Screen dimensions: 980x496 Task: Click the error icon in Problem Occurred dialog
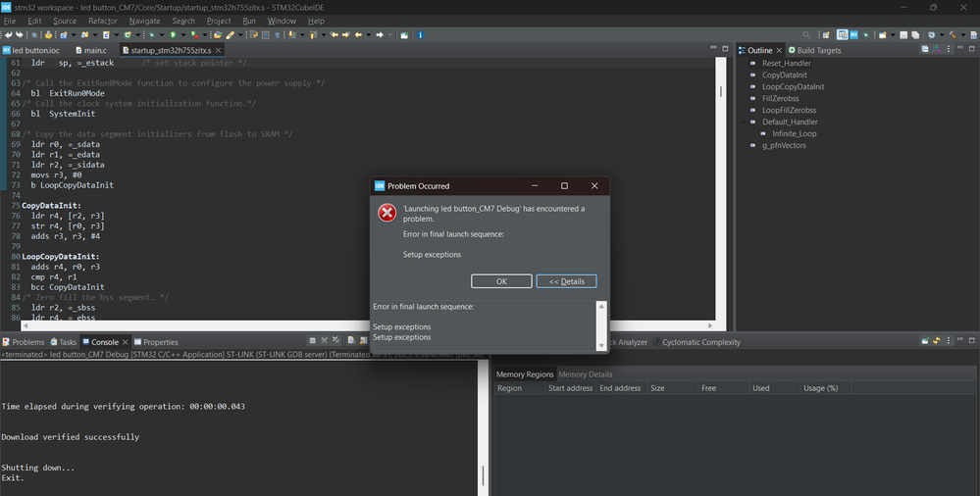pos(387,213)
